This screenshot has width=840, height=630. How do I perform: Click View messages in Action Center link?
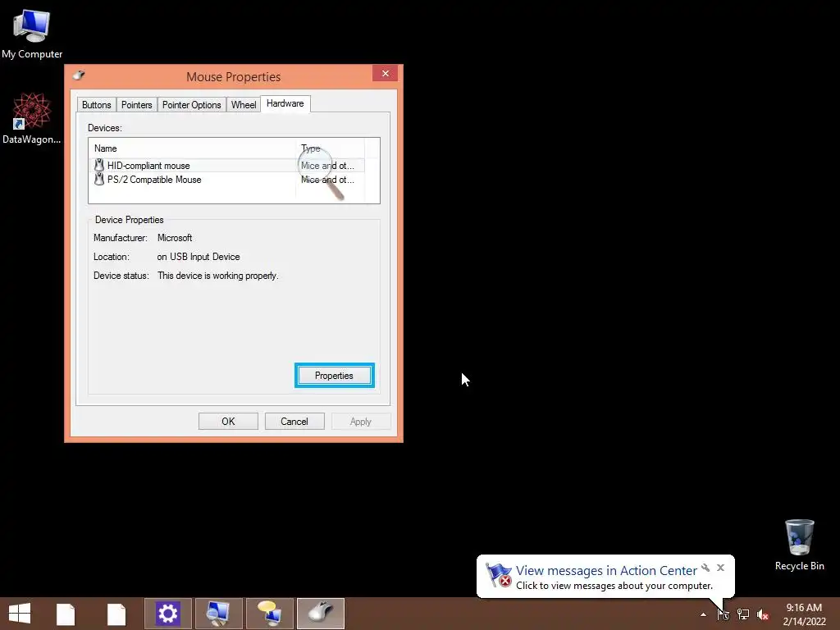point(606,571)
